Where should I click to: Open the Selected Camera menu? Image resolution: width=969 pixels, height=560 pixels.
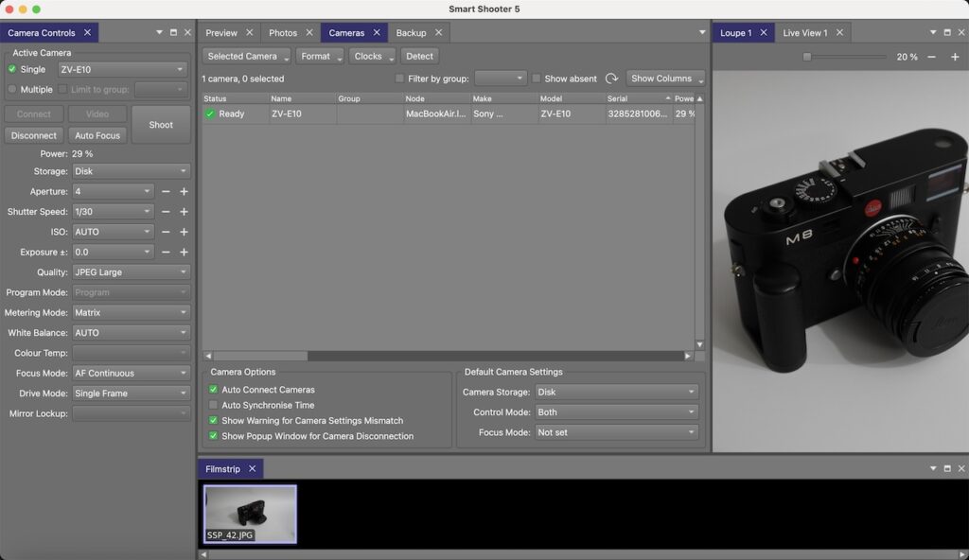(247, 56)
